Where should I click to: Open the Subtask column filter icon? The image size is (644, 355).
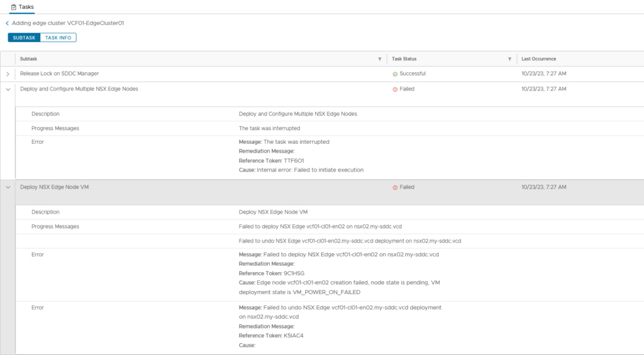click(379, 59)
